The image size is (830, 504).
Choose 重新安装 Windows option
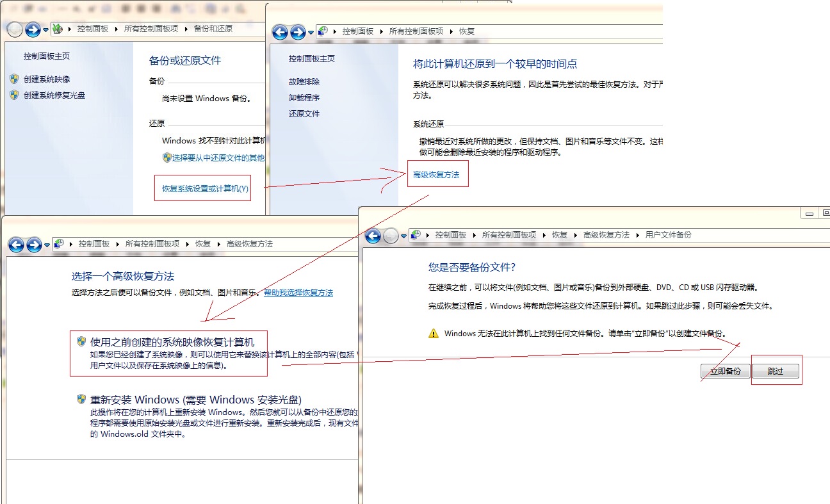pyautogui.click(x=196, y=400)
